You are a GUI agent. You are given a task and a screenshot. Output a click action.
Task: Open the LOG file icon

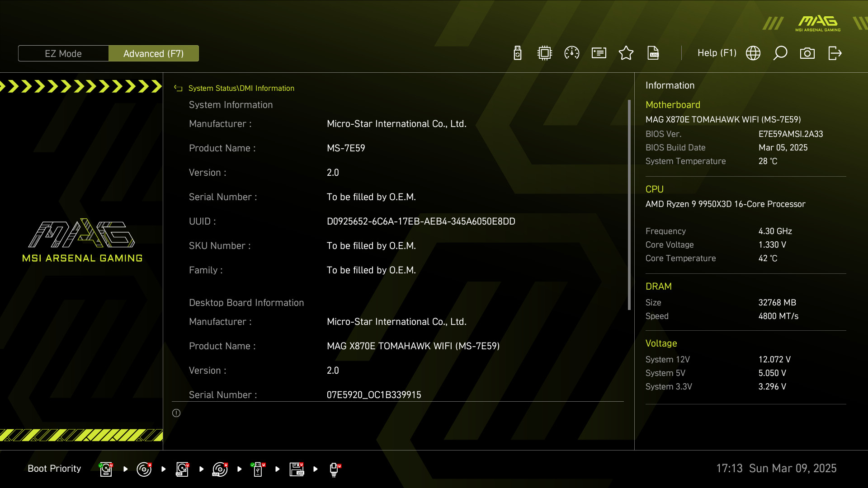pos(653,53)
